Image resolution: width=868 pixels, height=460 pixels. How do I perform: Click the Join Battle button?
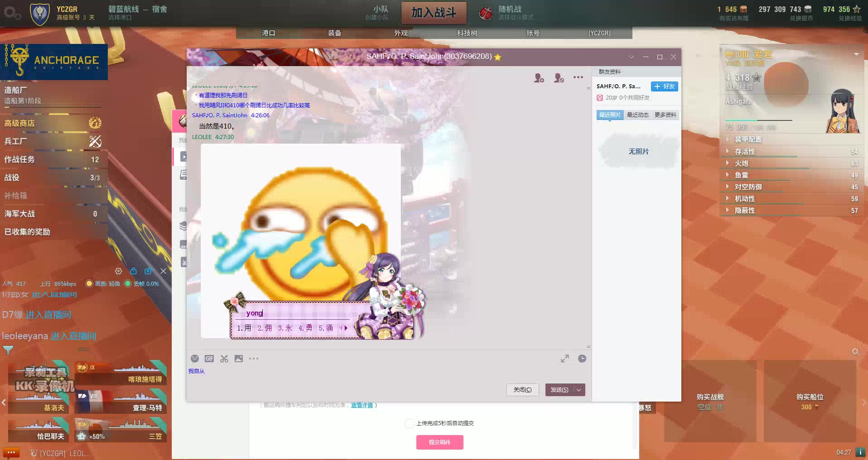click(x=434, y=13)
